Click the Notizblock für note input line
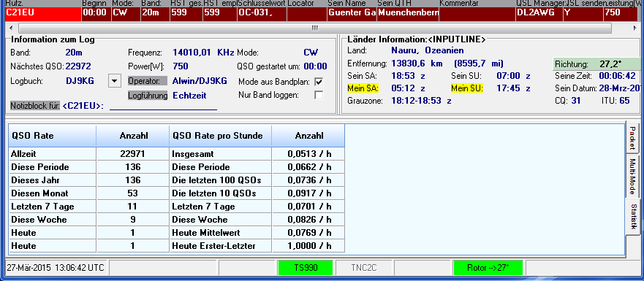 [x=163, y=107]
